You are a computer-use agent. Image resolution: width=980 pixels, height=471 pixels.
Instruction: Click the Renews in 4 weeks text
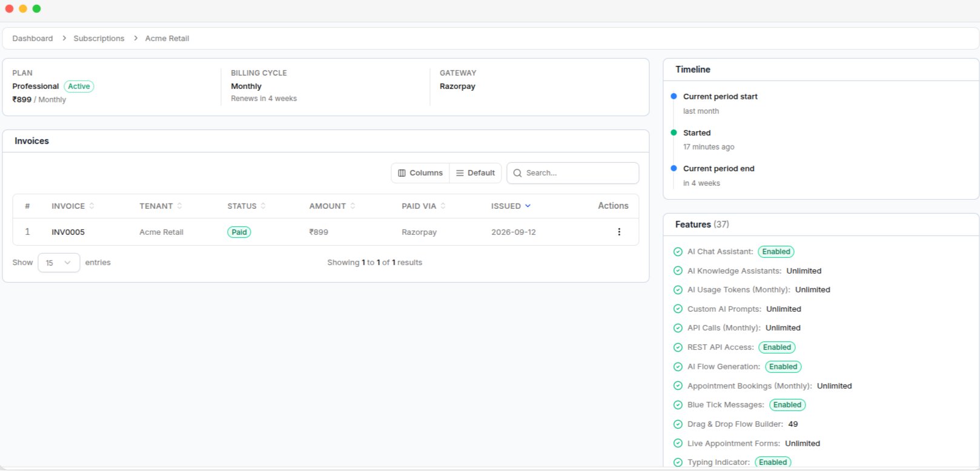tap(263, 99)
